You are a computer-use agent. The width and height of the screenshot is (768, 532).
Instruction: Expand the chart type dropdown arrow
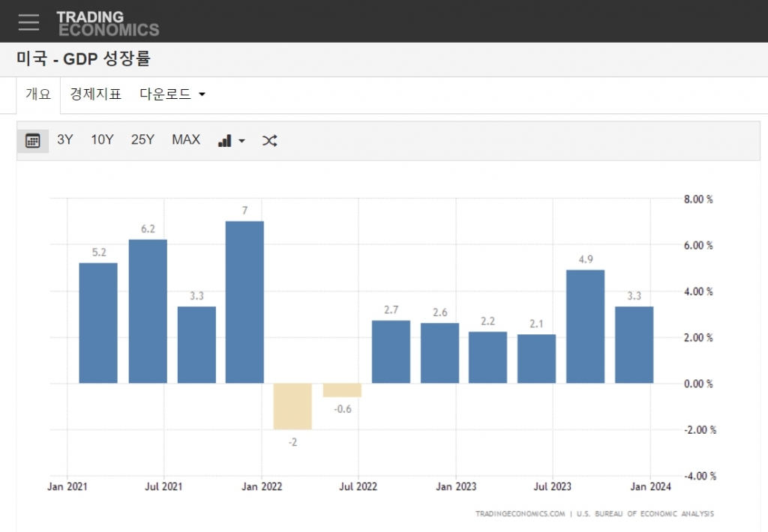pyautogui.click(x=241, y=141)
